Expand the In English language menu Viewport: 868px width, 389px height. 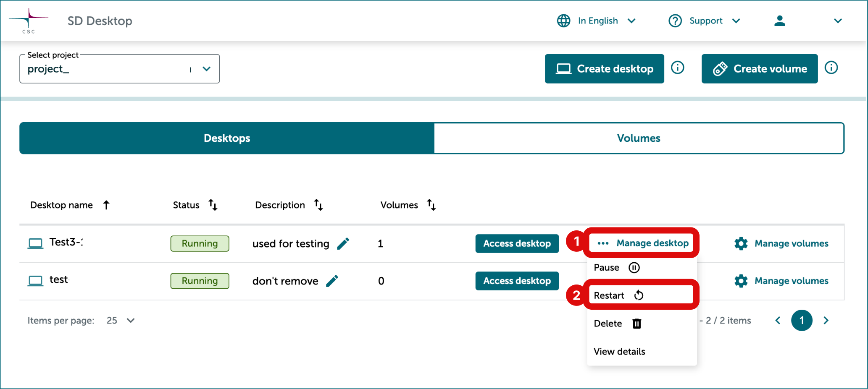click(x=631, y=21)
